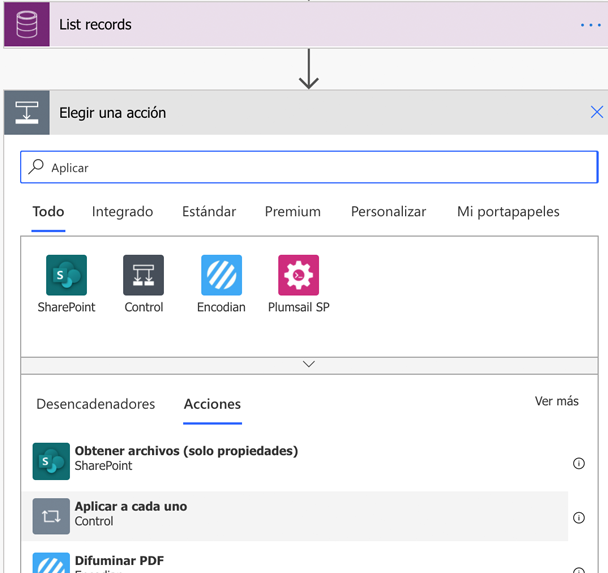Screen dimensions: 608x573
Task: Choose Aplicar a cada uno action
Action: pyautogui.click(x=295, y=516)
